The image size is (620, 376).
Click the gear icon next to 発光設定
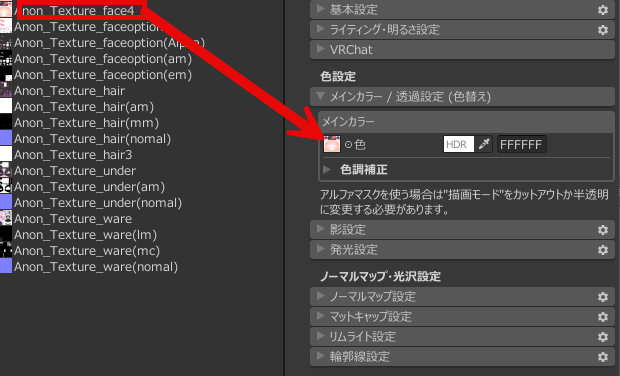(603, 250)
